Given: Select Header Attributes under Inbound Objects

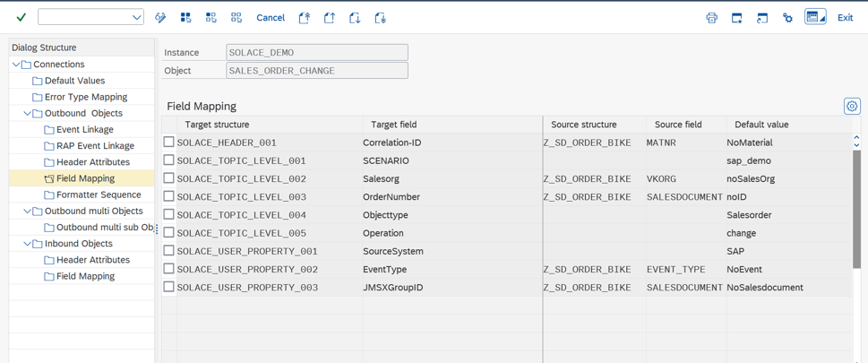Looking at the screenshot, I should click(x=93, y=260).
